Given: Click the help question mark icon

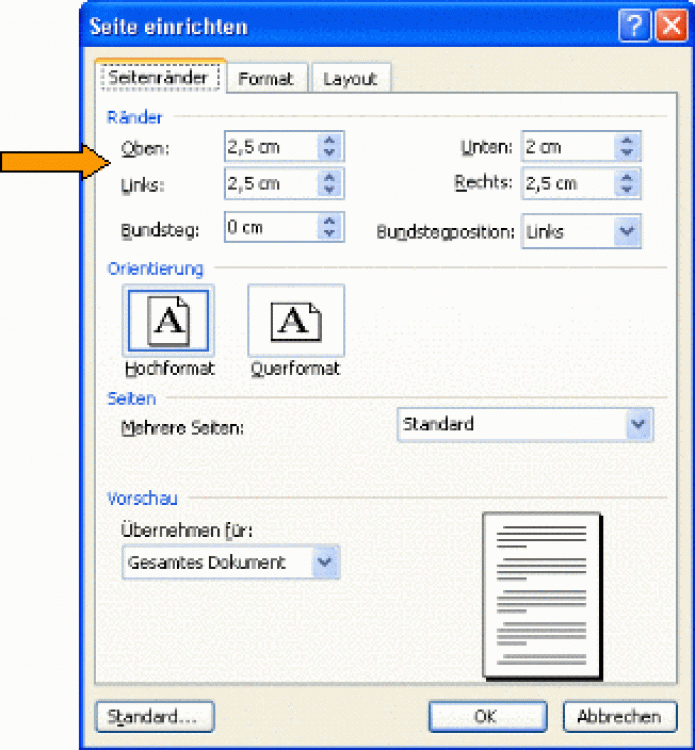Looking at the screenshot, I should [x=632, y=27].
